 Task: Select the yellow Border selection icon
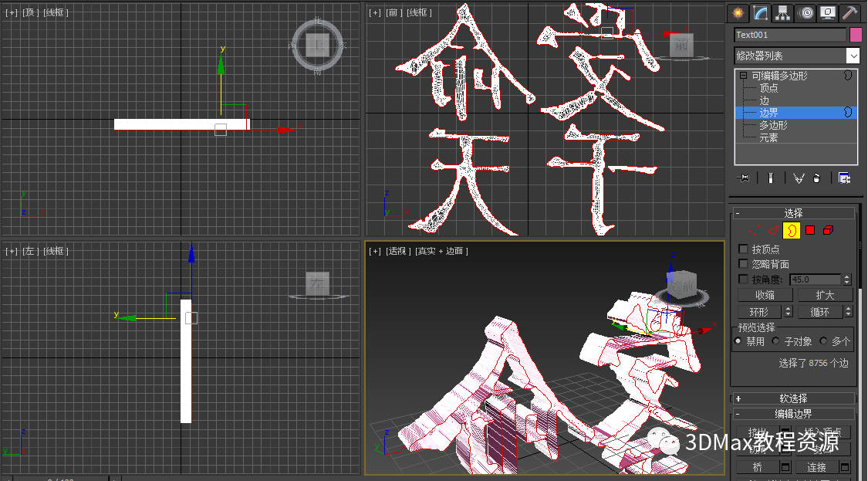(792, 230)
